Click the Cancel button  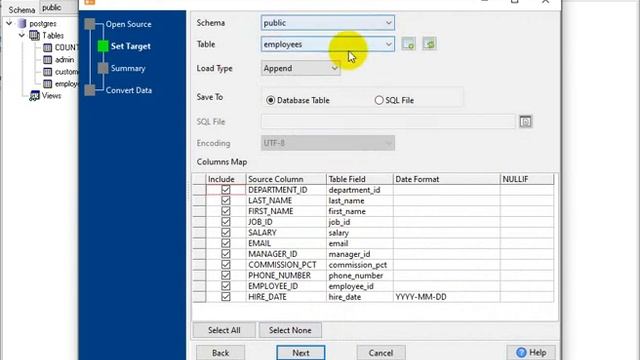381,353
